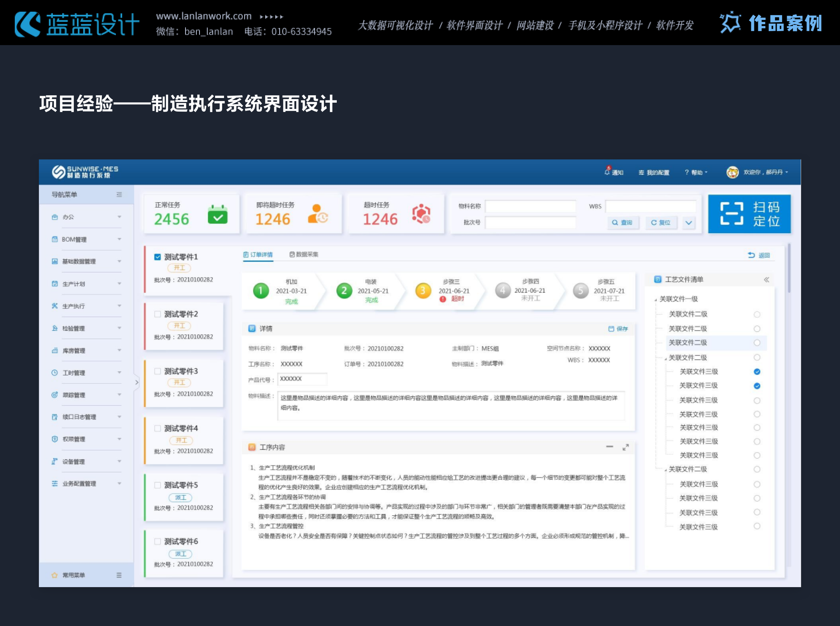Click the 物料名称 input field
The width and height of the screenshot is (840, 626).
point(530,206)
